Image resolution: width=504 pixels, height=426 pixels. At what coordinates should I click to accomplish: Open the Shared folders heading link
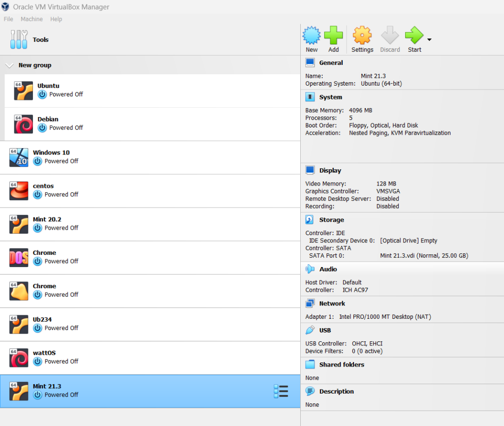click(342, 365)
